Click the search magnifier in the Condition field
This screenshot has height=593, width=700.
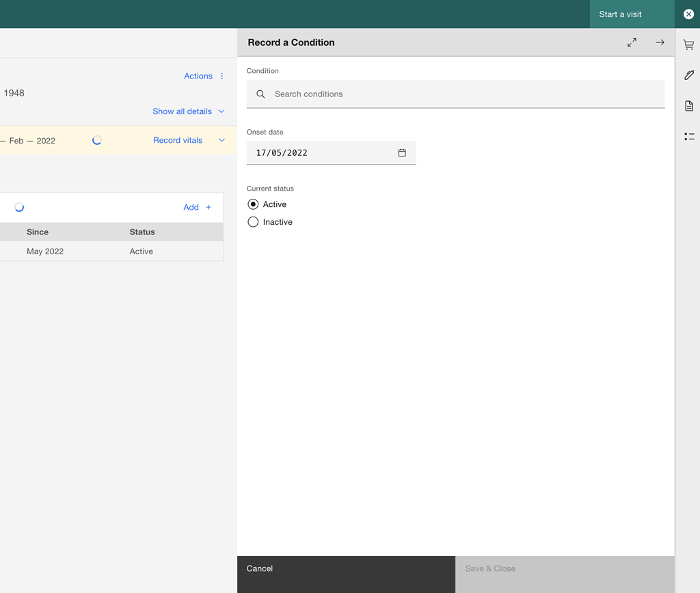point(260,94)
